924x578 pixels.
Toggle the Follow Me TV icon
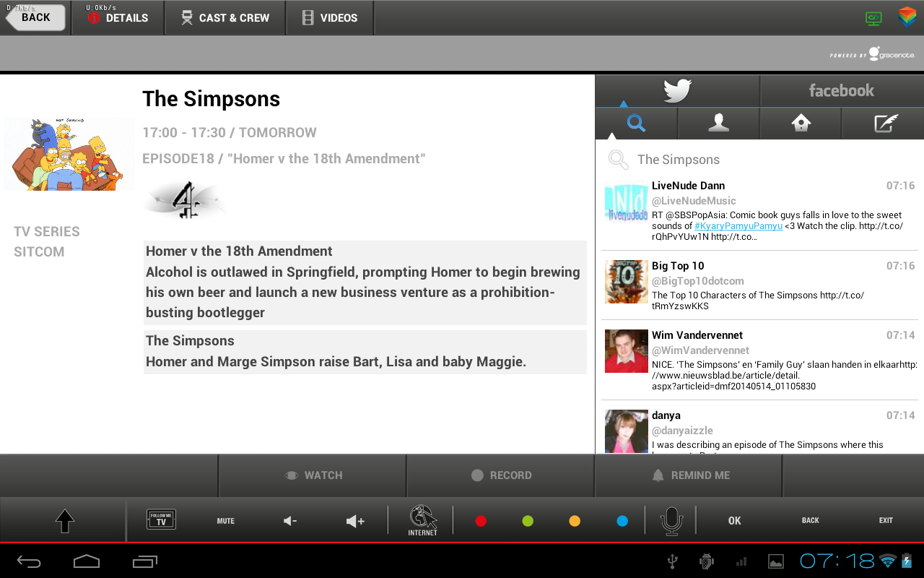tap(161, 519)
